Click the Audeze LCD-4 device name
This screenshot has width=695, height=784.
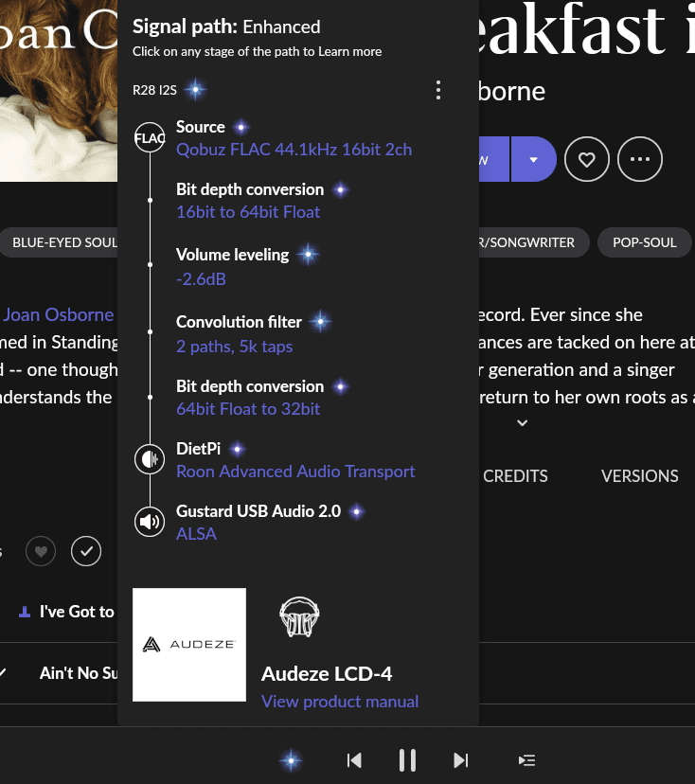pyautogui.click(x=327, y=674)
